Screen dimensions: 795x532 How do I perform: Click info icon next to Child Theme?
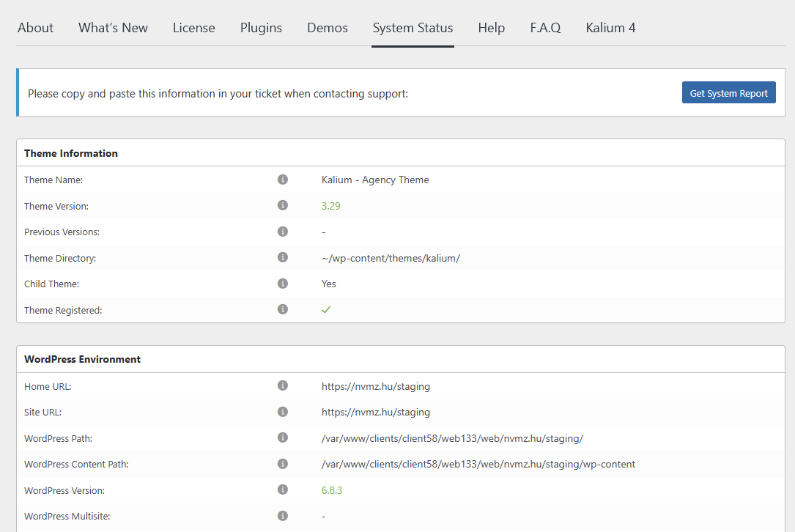point(283,284)
